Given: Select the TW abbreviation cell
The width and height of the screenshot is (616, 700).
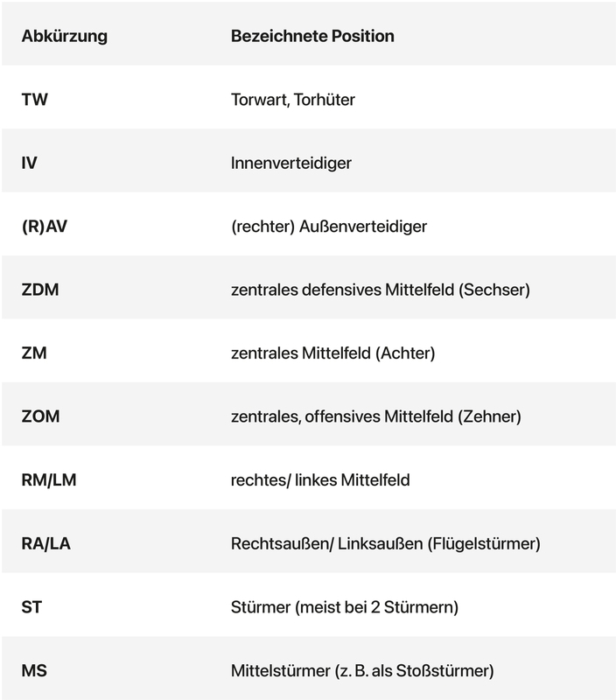Looking at the screenshot, I should pos(35,100).
